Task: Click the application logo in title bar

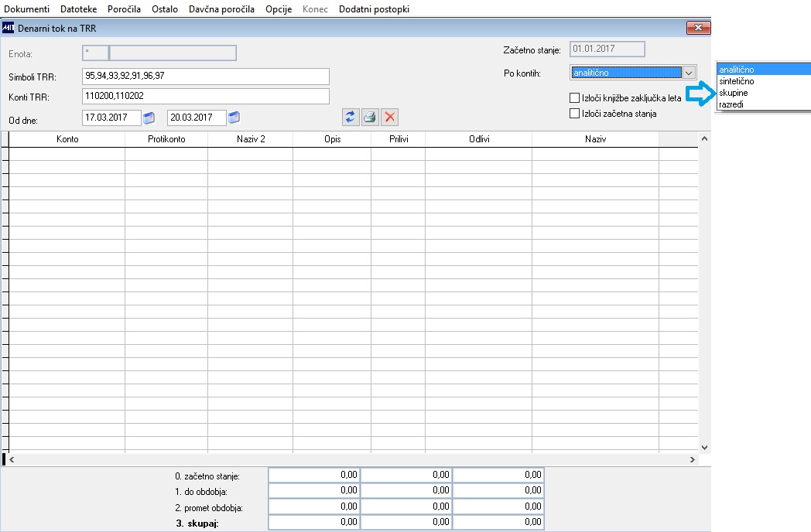Action: [x=8, y=28]
